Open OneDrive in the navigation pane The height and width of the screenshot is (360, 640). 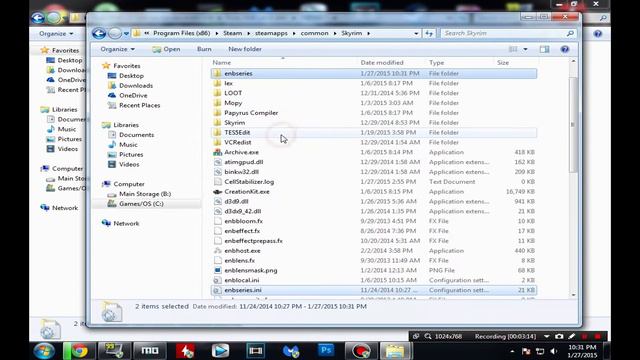pos(133,95)
